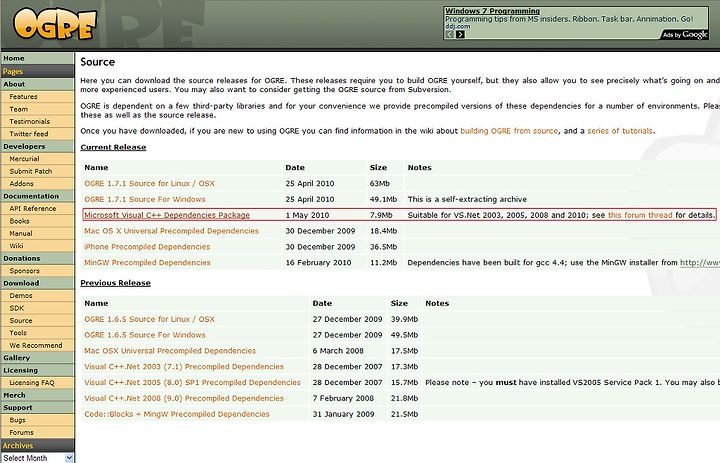This screenshot has height=463, width=720.
Task: Open Twitter feed sidebar link
Action: (x=28, y=134)
